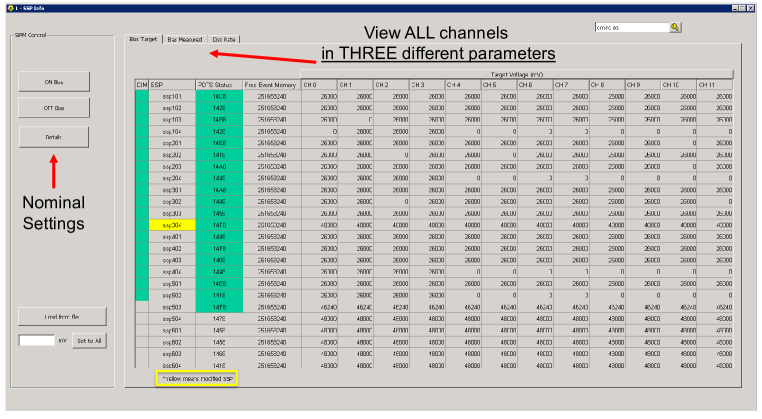
Task: Select the ssp604 row name
Action: point(172,365)
